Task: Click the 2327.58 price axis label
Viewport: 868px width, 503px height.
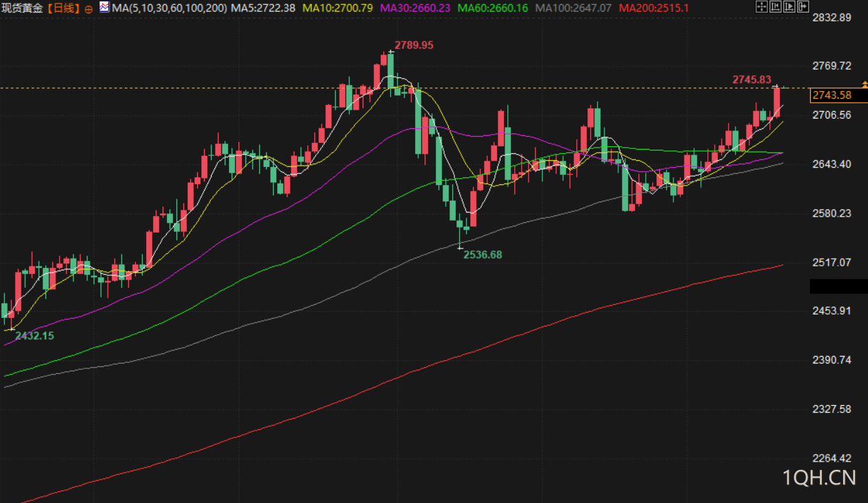Action: (x=832, y=409)
